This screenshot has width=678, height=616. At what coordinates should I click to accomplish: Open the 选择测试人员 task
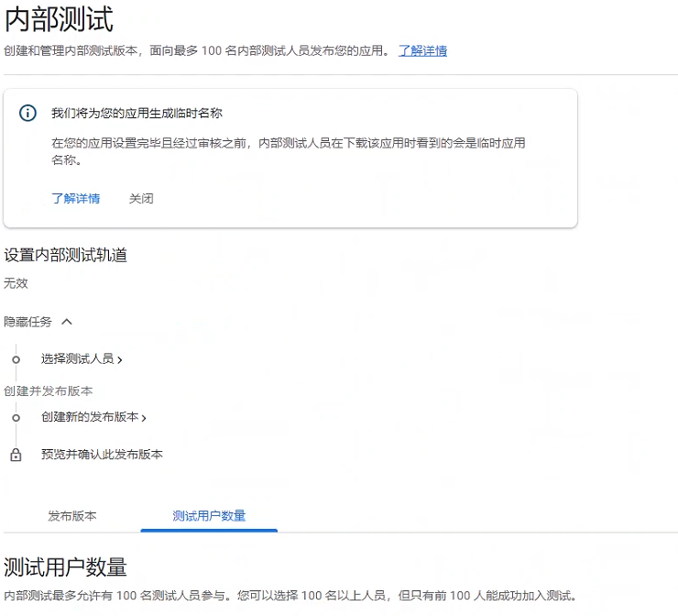pyautogui.click(x=82, y=359)
